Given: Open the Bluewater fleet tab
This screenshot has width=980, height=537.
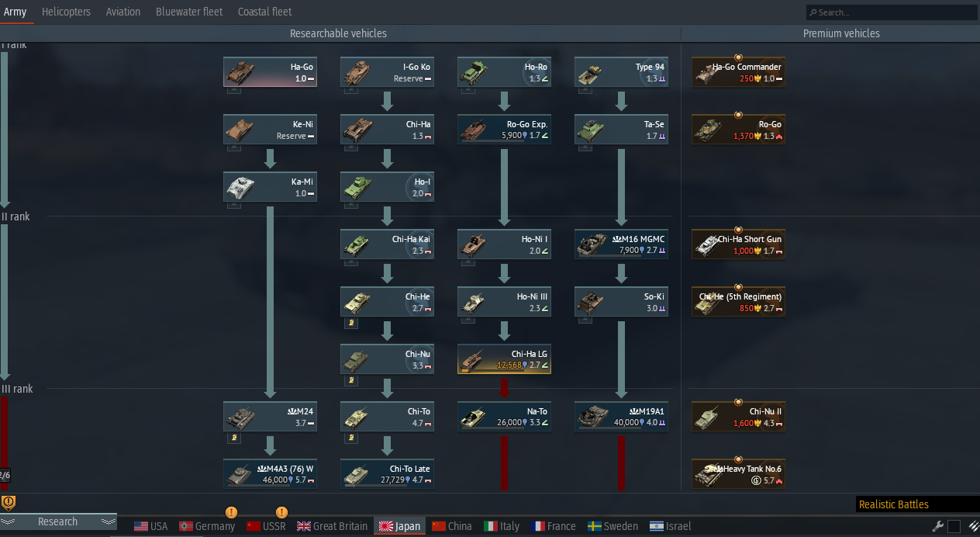Looking at the screenshot, I should point(189,12).
